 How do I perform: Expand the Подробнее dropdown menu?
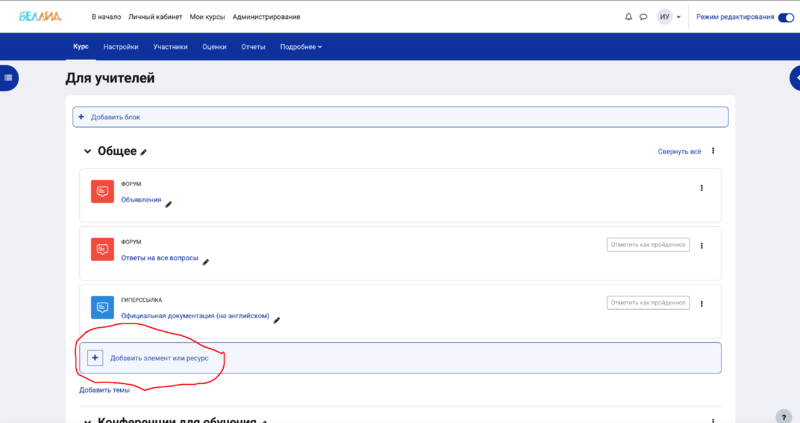(301, 47)
